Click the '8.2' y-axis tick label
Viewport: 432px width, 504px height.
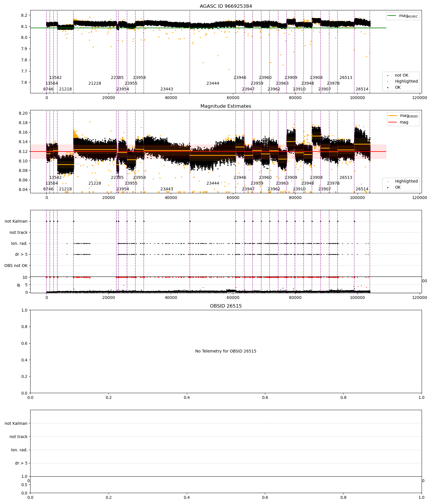tap(25, 15)
